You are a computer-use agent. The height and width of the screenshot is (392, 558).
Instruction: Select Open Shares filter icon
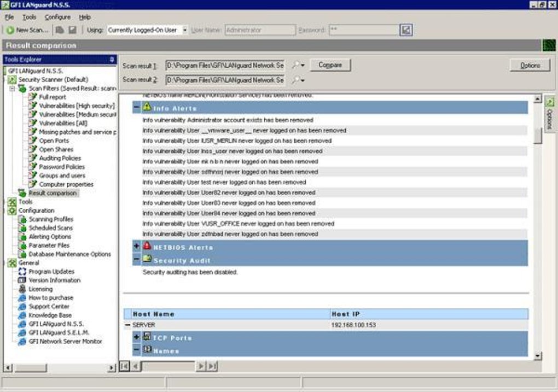pyautogui.click(x=33, y=149)
